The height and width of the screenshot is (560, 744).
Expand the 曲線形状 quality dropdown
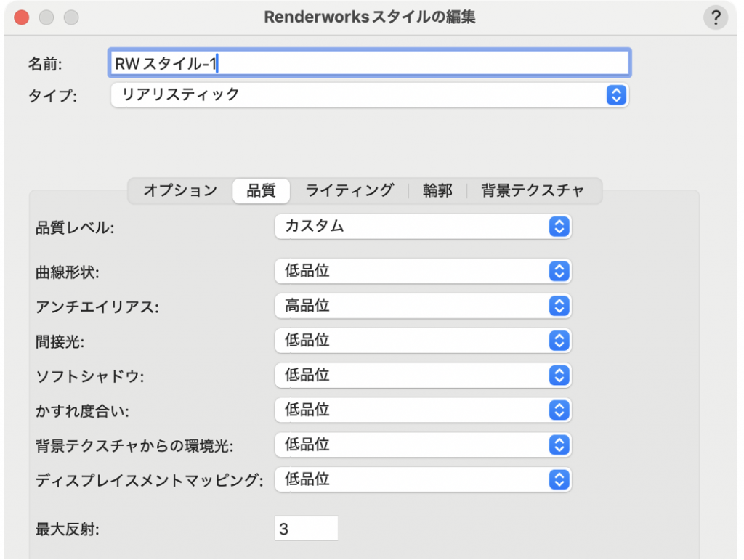[423, 271]
